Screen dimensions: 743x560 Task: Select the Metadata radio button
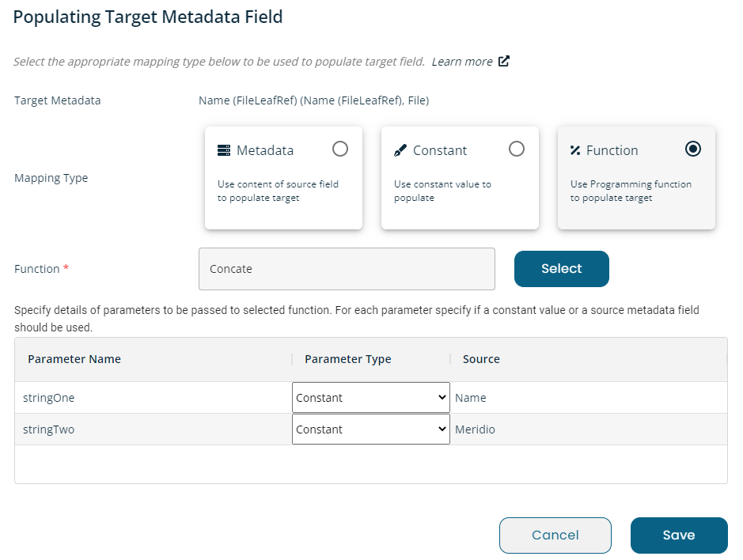pyautogui.click(x=340, y=149)
